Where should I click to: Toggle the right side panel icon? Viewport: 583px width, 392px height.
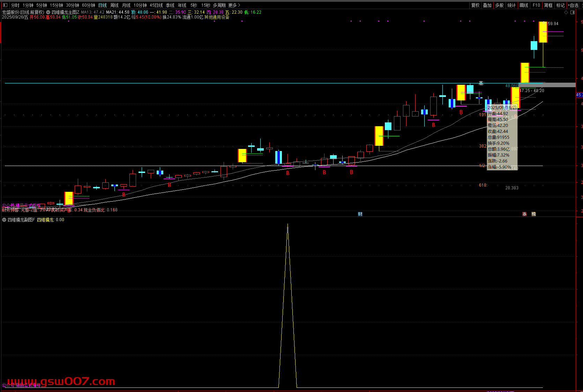[x=573, y=12]
